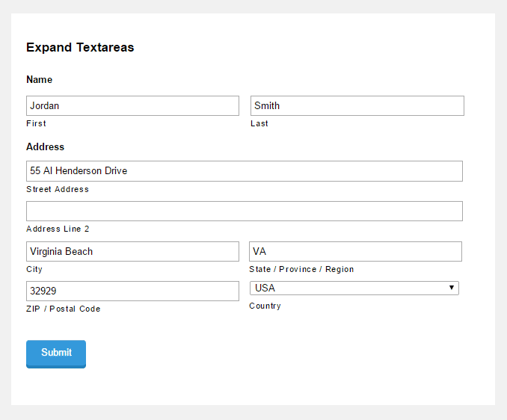Image resolution: width=507 pixels, height=420 pixels.
Task: Focus the ZIP code field with 32929
Action: tap(132, 291)
